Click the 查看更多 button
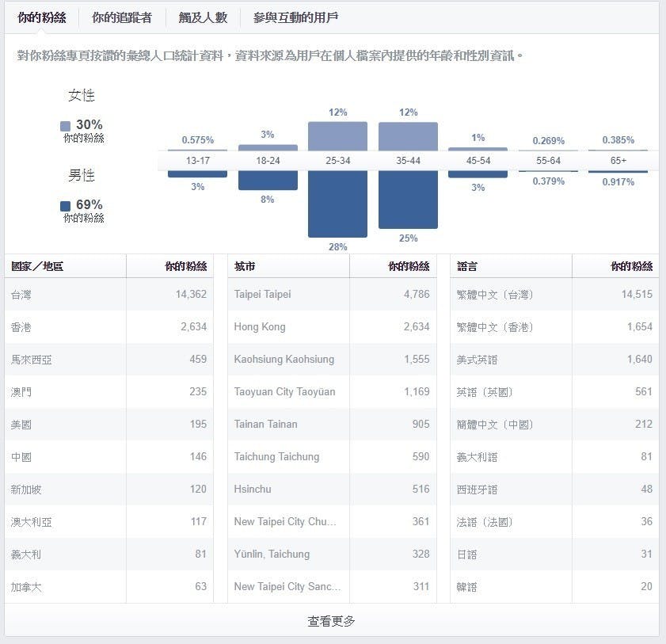 pos(331,621)
